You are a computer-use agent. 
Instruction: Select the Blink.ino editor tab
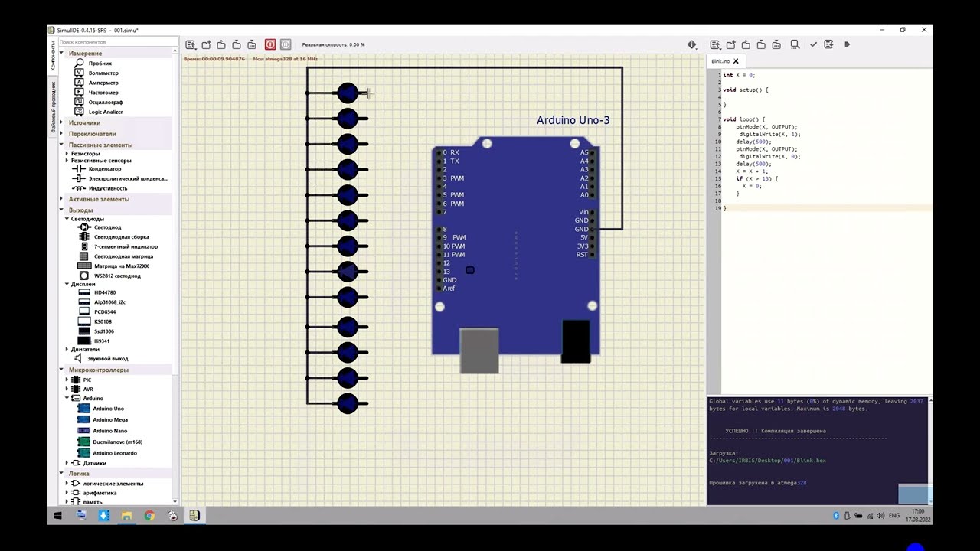[x=720, y=61]
